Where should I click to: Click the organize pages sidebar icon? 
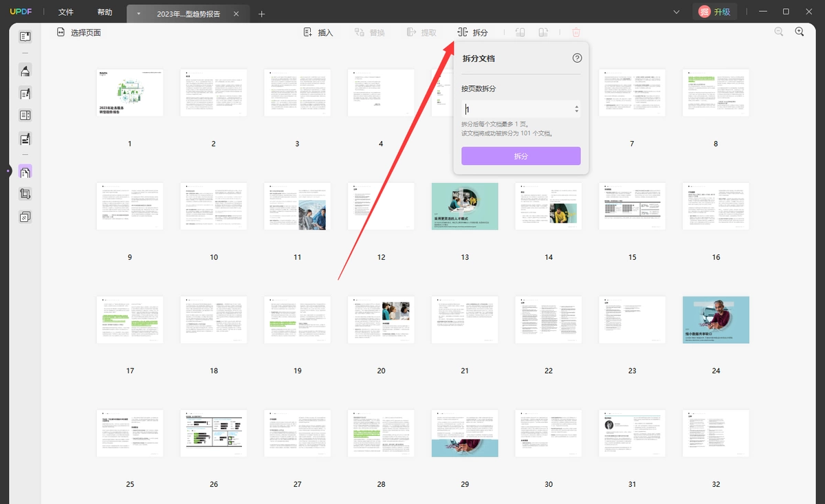coord(25,171)
